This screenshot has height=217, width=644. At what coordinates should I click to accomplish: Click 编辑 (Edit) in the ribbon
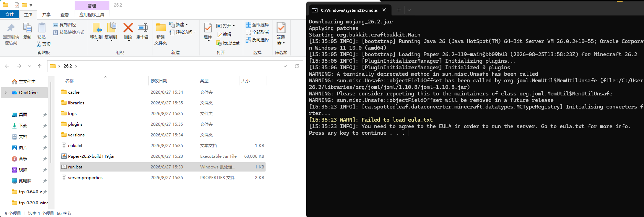coord(224,34)
